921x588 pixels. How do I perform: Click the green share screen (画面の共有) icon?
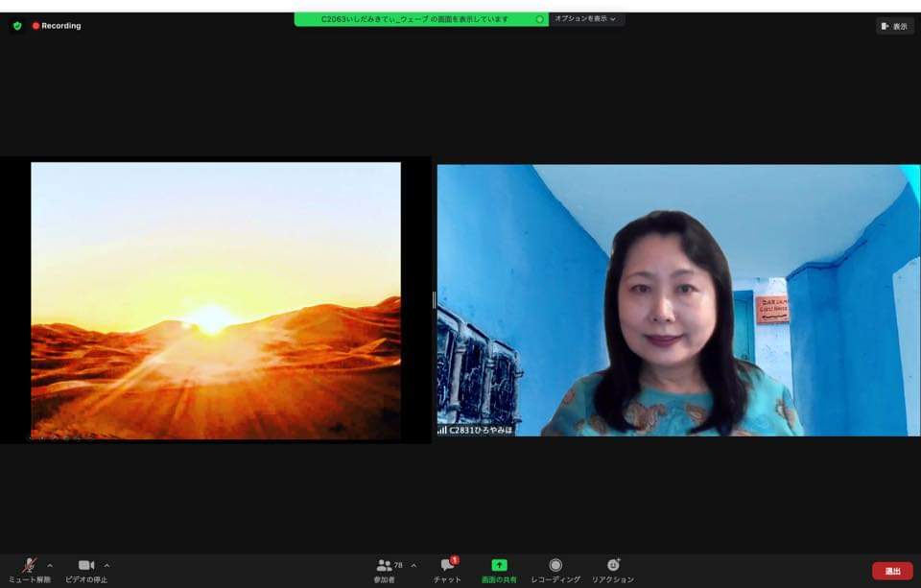tap(499, 566)
